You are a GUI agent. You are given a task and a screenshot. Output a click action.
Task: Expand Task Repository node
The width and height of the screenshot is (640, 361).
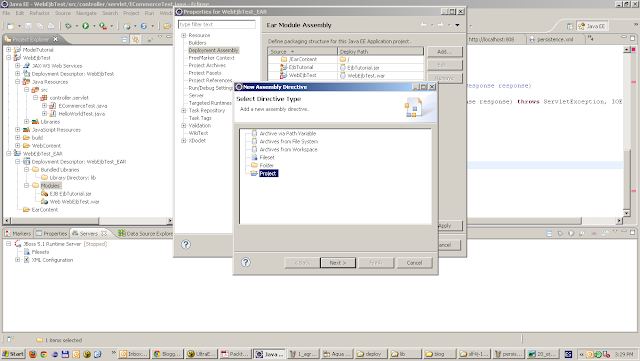click(x=184, y=111)
